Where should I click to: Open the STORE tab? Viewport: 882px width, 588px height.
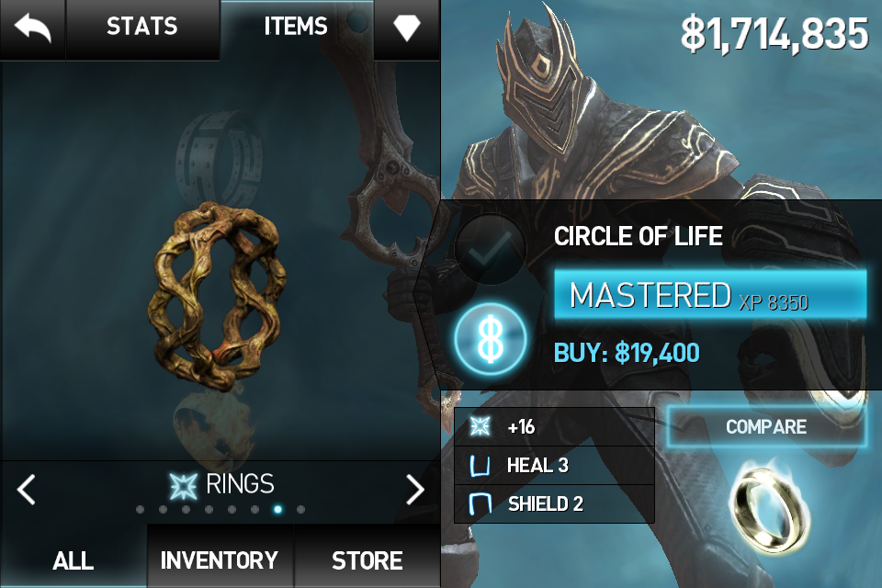(x=367, y=560)
